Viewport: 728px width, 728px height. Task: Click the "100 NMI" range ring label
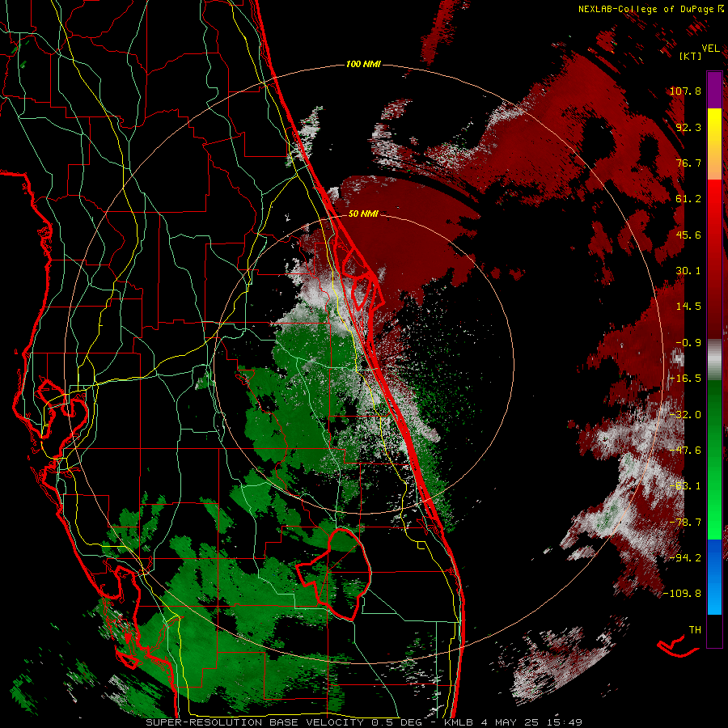(363, 64)
